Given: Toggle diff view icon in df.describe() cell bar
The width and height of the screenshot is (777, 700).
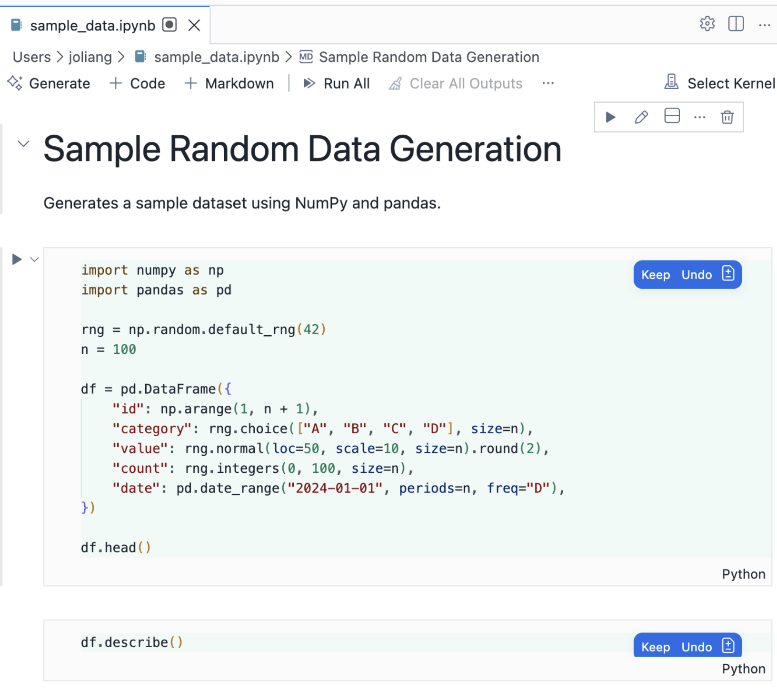Looking at the screenshot, I should click(x=728, y=646).
